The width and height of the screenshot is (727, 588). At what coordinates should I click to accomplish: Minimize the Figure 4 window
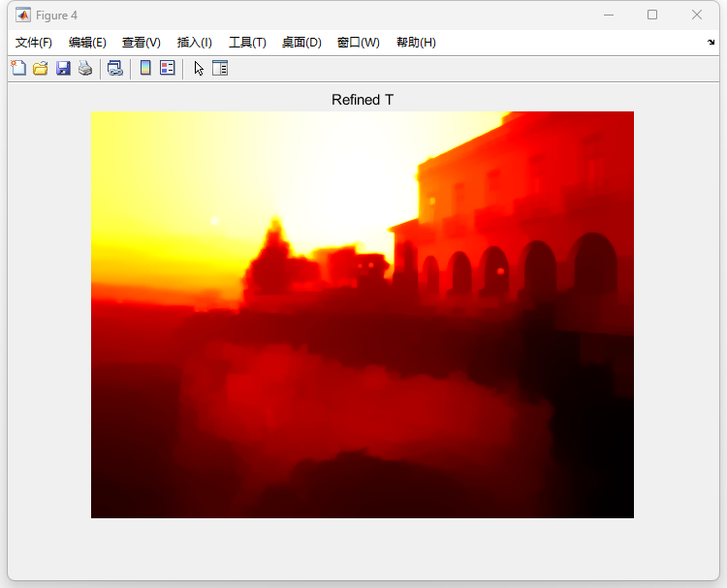coord(609,15)
